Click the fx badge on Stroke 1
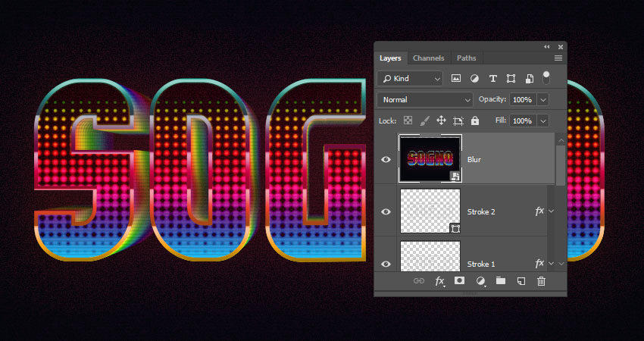Screen dimensions: 644x341 tap(539, 264)
